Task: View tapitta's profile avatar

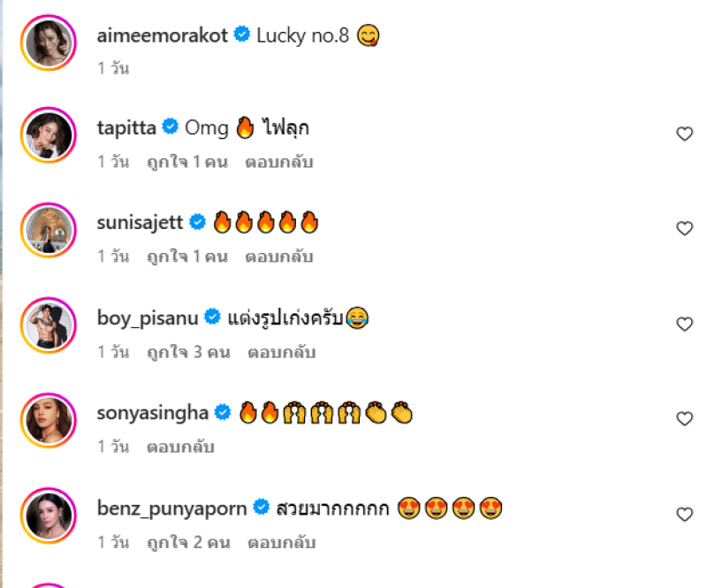Action: pyautogui.click(x=48, y=135)
